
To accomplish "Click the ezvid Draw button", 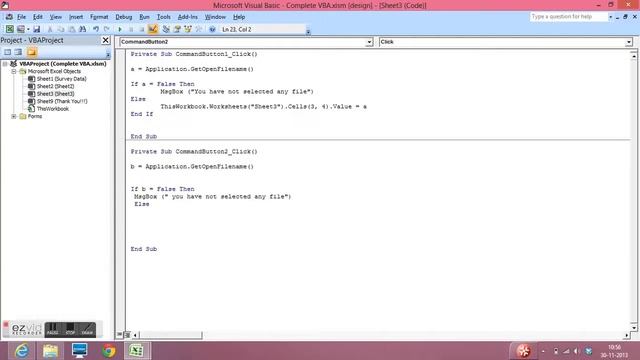I will [87, 329].
